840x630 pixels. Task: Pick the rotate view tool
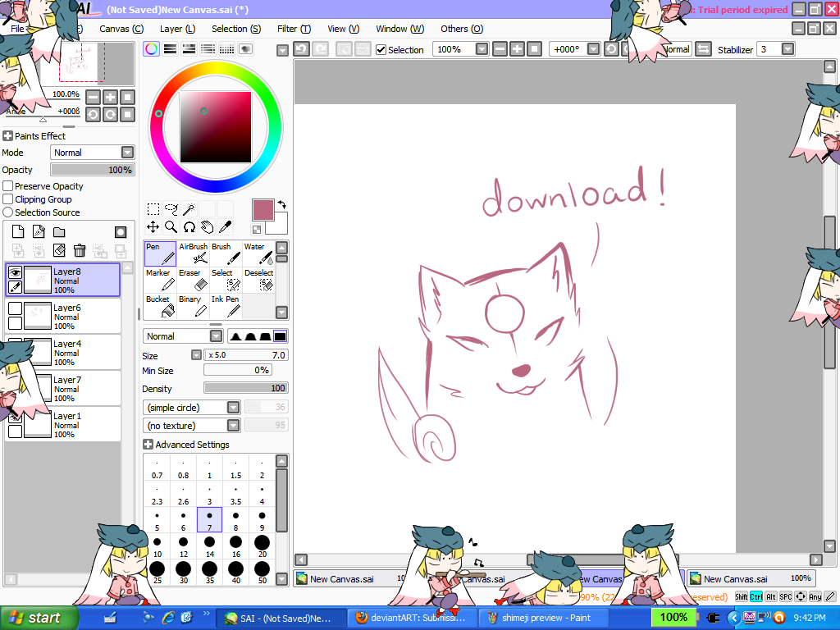189,227
